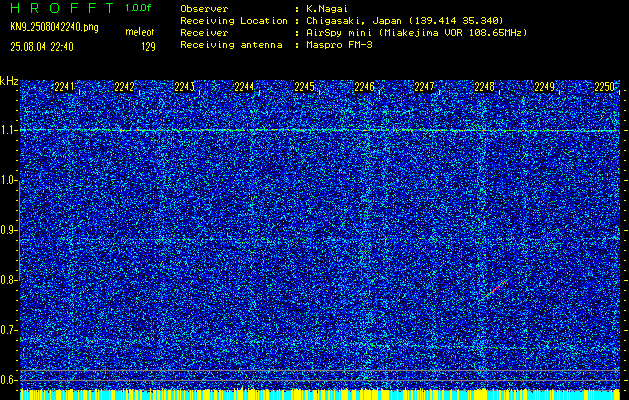Image resolution: width=629 pixels, height=400 pixels.
Task: Click the 2248 time marker
Action: point(484,87)
